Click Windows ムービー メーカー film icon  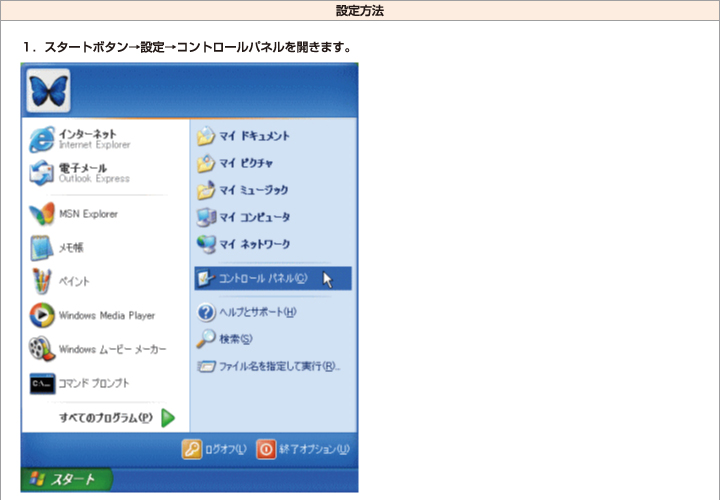click(x=42, y=349)
